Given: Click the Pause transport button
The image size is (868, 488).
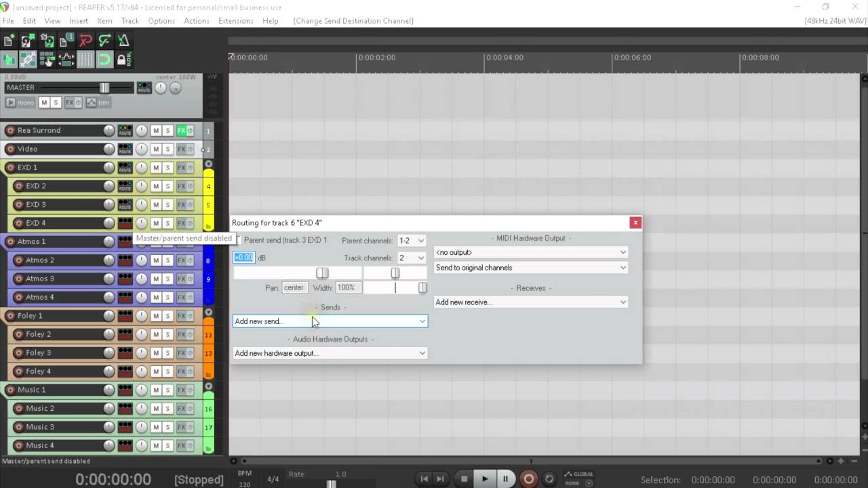Looking at the screenshot, I should [x=505, y=479].
